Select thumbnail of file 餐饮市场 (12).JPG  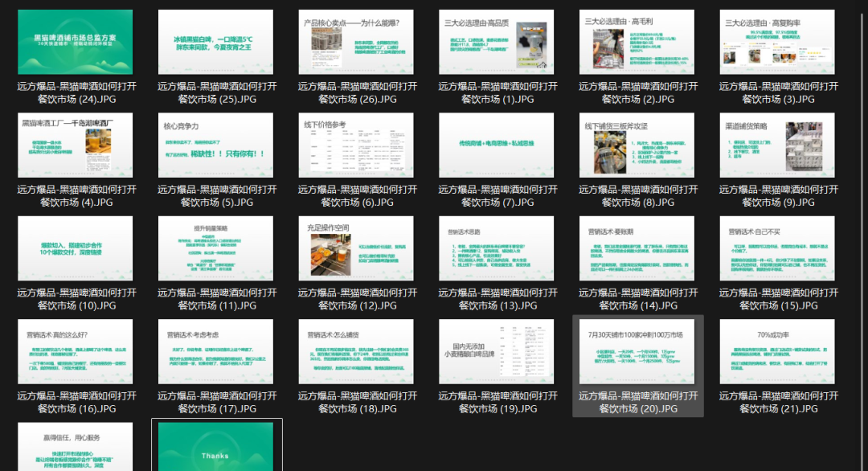click(x=356, y=248)
